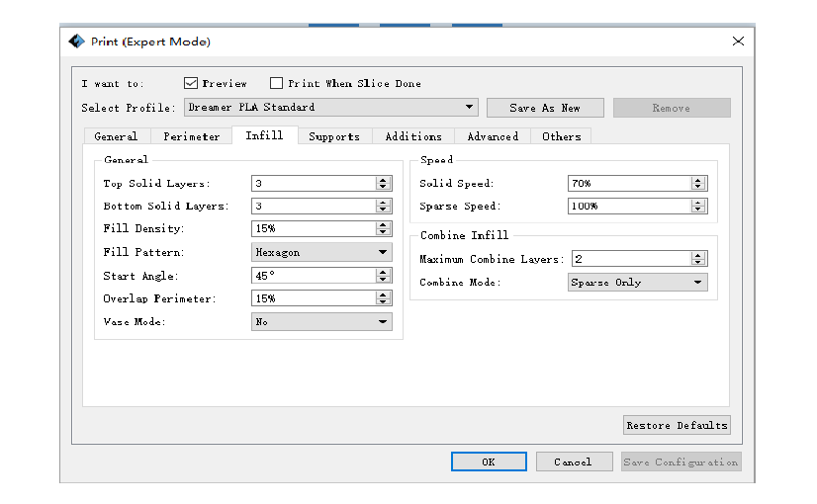Increase Top Solid Layers with up arrow
The width and height of the screenshot is (817, 504).
[x=384, y=180]
